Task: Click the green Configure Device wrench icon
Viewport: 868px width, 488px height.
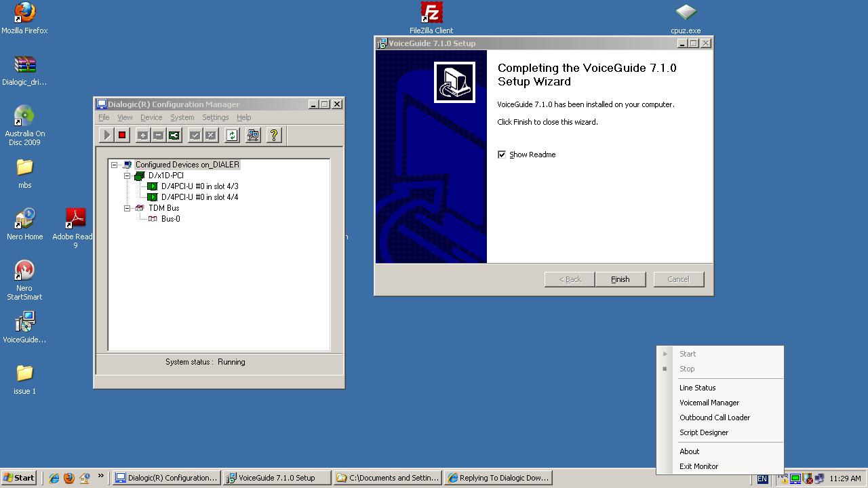Action: pyautogui.click(x=174, y=136)
